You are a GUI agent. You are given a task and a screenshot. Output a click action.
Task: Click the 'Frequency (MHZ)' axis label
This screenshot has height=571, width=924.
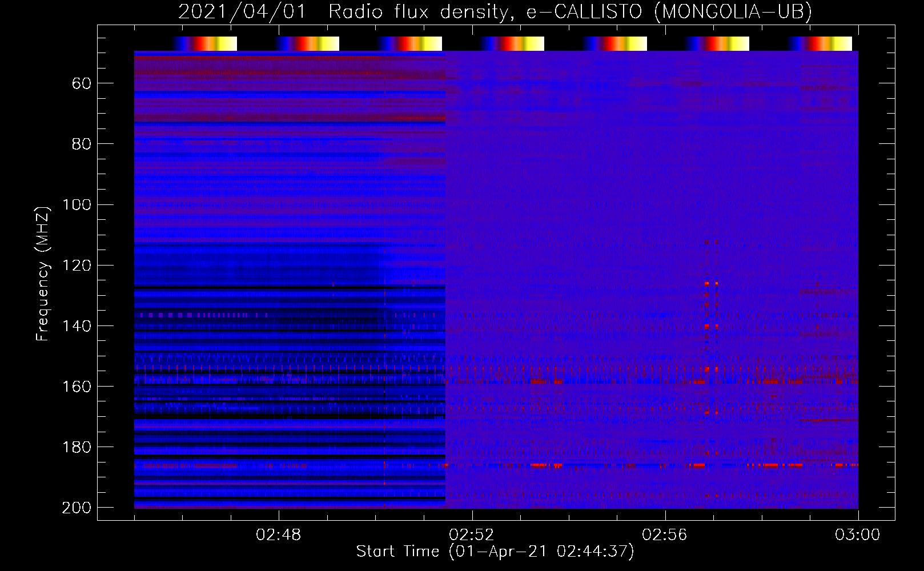[43, 274]
